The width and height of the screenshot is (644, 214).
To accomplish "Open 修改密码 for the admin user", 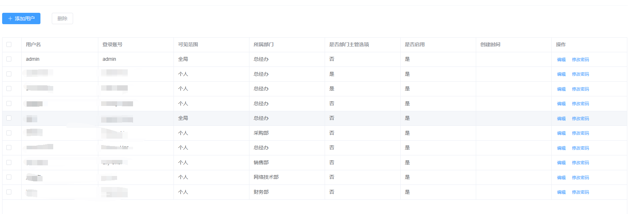I will click(x=580, y=60).
